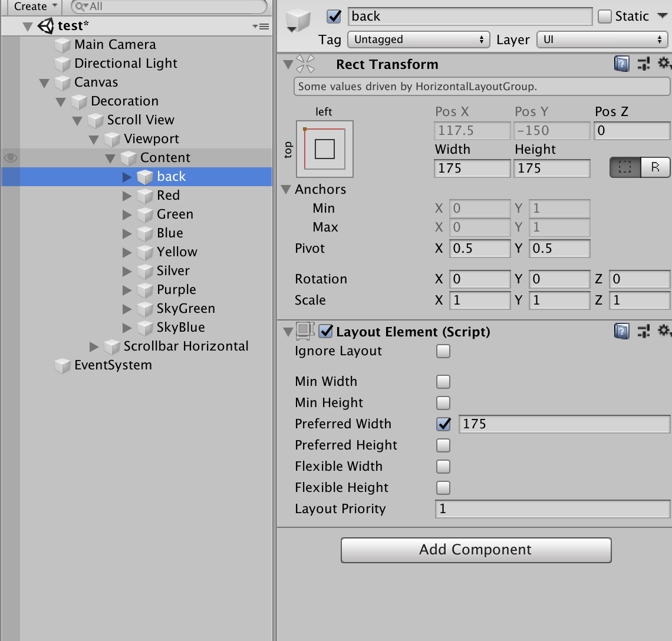This screenshot has height=641, width=672.
Task: Enable Flexible Width checkbox
Action: [x=443, y=466]
